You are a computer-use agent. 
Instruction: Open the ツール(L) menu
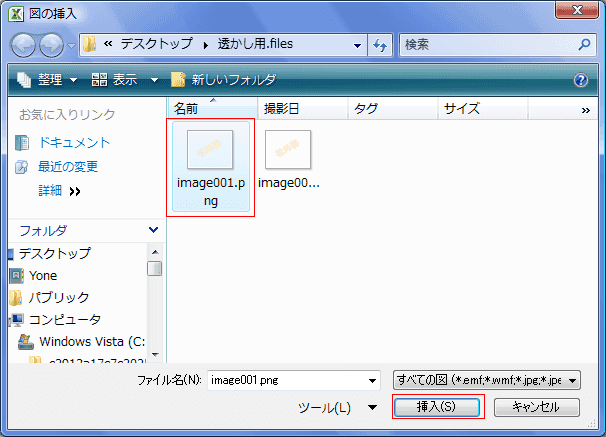337,408
